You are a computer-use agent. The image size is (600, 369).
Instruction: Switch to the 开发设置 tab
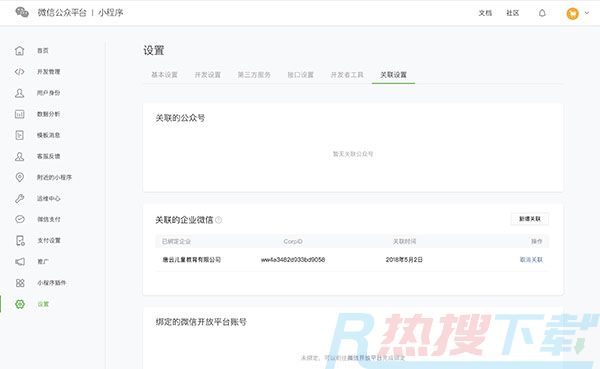(208, 75)
